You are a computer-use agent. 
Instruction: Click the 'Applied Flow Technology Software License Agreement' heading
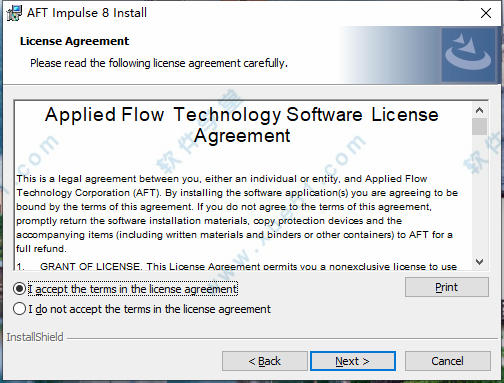coord(242,125)
